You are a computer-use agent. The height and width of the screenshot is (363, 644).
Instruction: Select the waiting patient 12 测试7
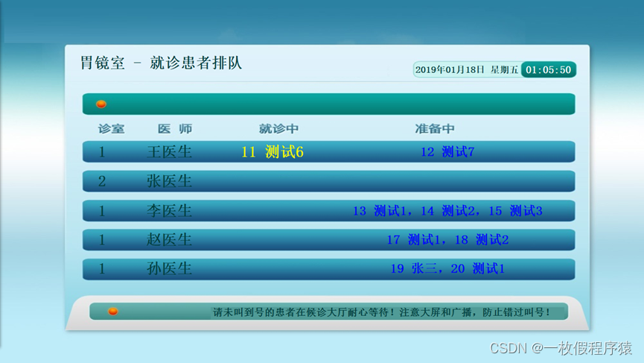point(447,152)
